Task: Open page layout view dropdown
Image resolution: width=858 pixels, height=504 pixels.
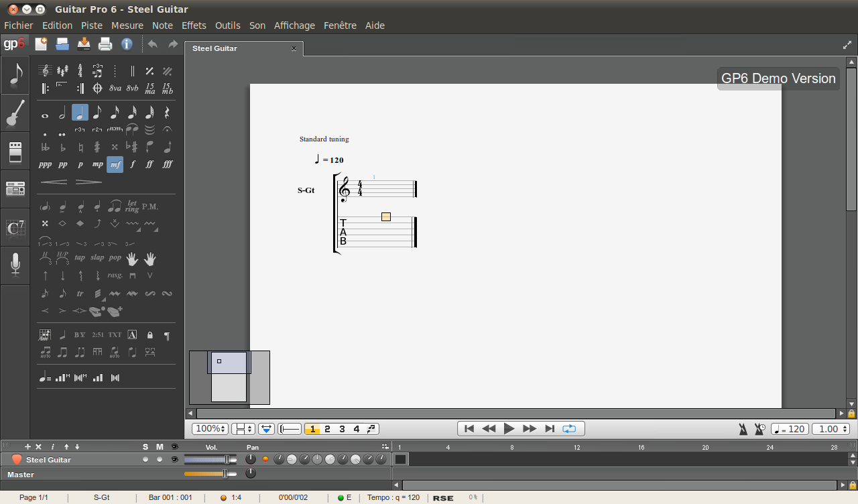Action: (x=243, y=429)
